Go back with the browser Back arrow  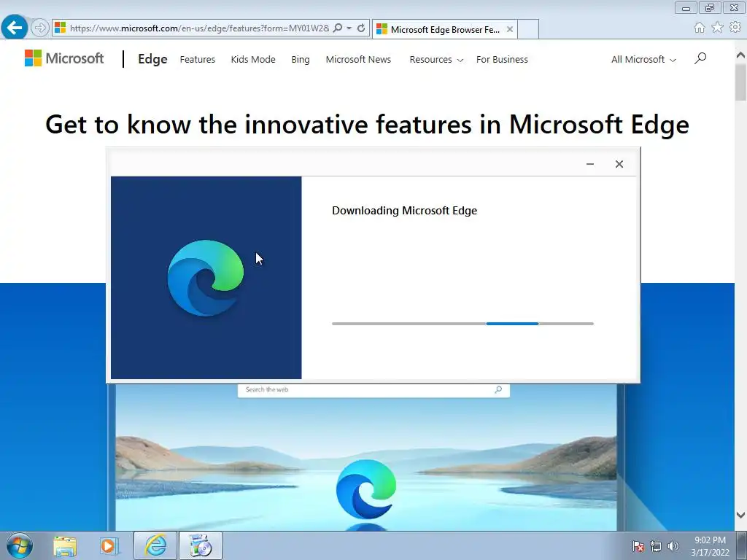[x=15, y=27]
